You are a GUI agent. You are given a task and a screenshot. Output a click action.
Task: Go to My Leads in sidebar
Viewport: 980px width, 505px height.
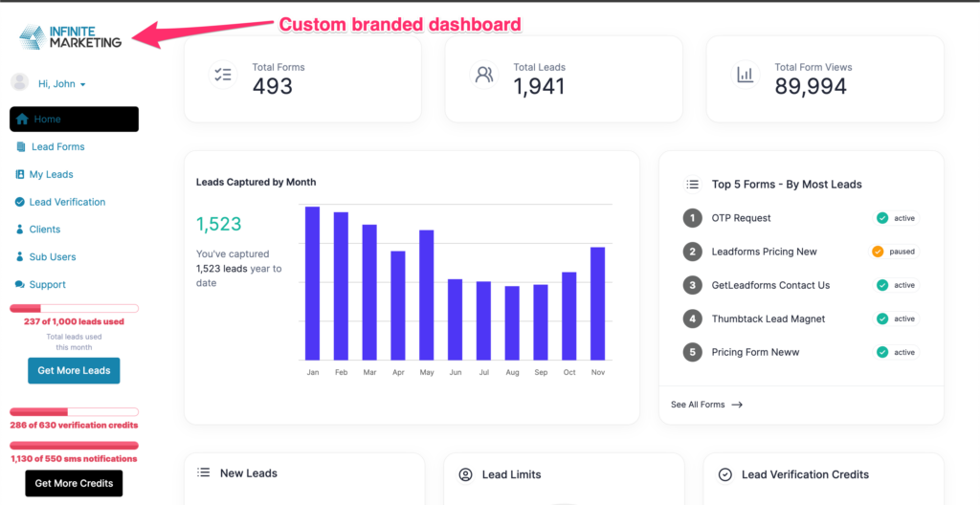tap(51, 175)
